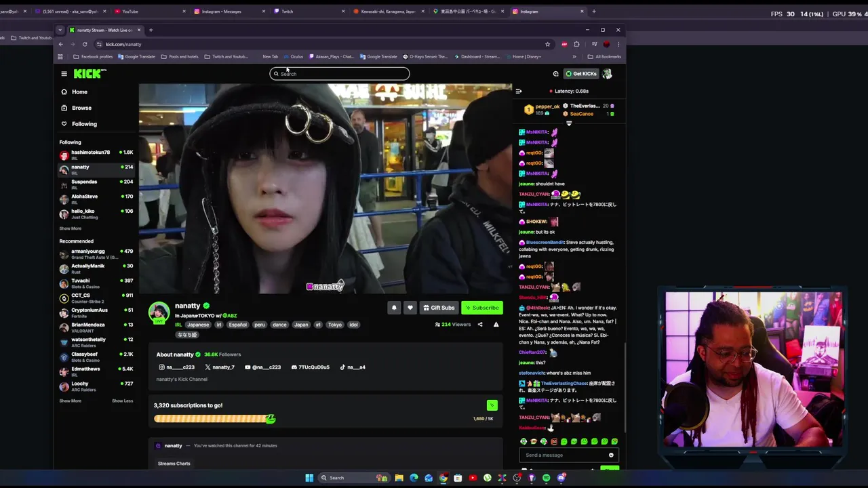The width and height of the screenshot is (868, 488).
Task: Open Pools and hotels bookmark folder
Action: (x=179, y=57)
